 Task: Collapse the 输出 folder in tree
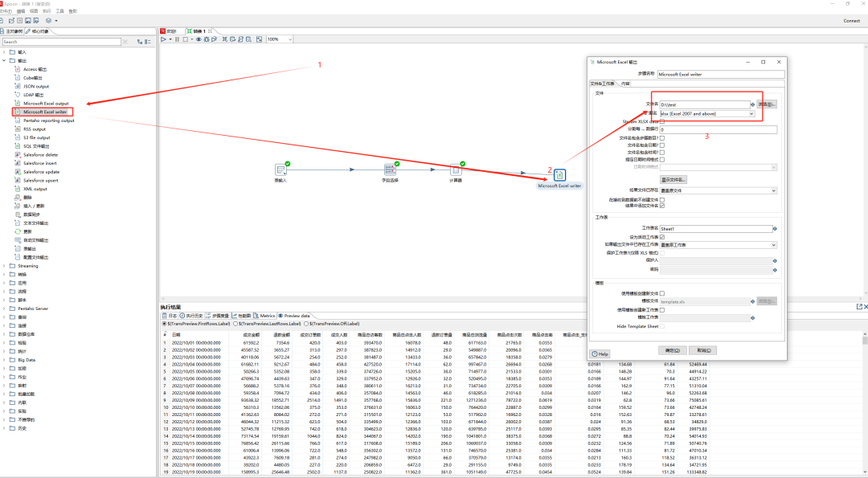[x=5, y=60]
